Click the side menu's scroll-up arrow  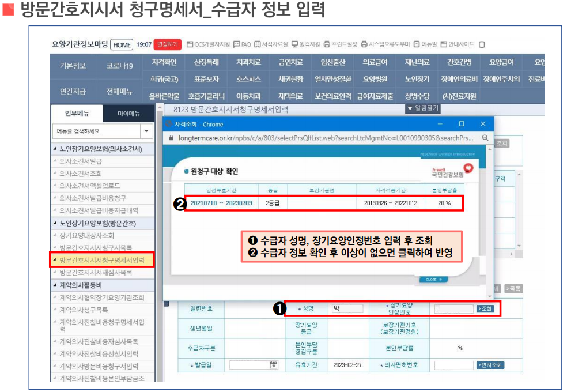pyautogui.click(x=160, y=108)
